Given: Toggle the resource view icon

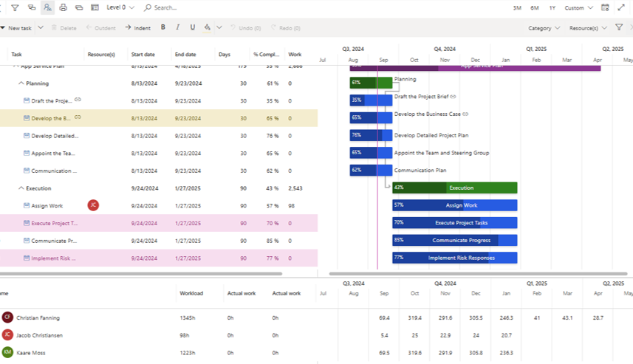Looking at the screenshot, I should click(47, 7).
